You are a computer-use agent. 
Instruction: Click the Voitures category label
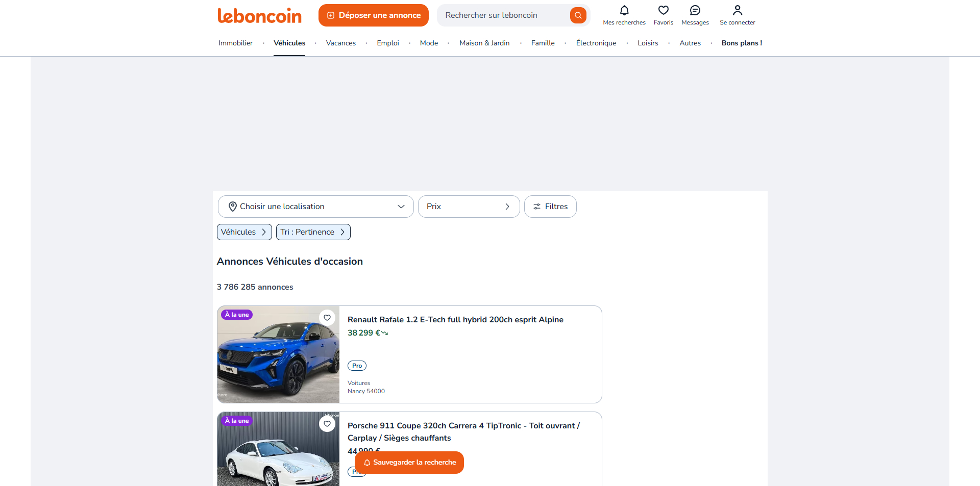(359, 383)
